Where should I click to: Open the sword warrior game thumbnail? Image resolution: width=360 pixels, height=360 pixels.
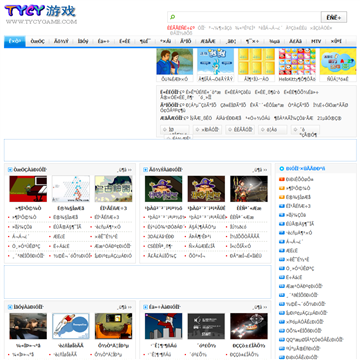pos(249,189)
